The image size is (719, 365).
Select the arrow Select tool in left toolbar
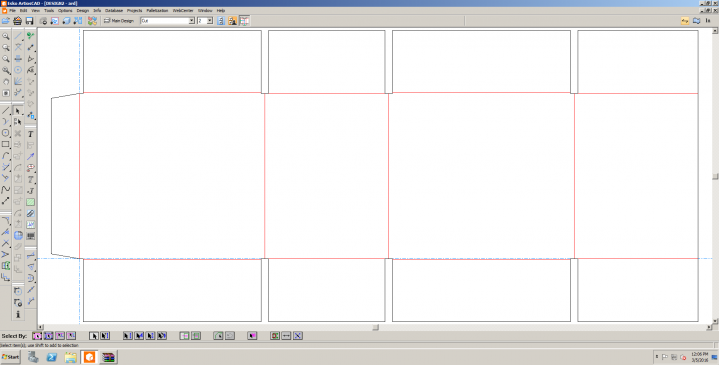point(18,111)
